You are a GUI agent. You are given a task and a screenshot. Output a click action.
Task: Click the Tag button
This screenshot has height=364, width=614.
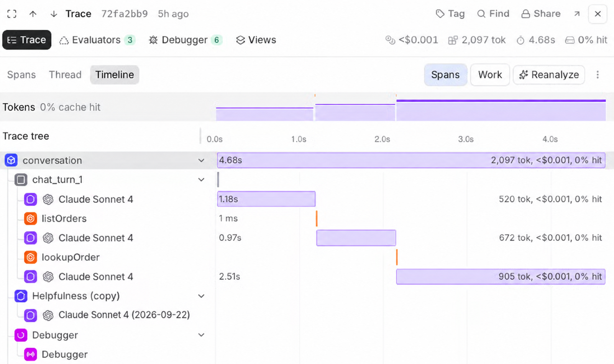(x=450, y=14)
